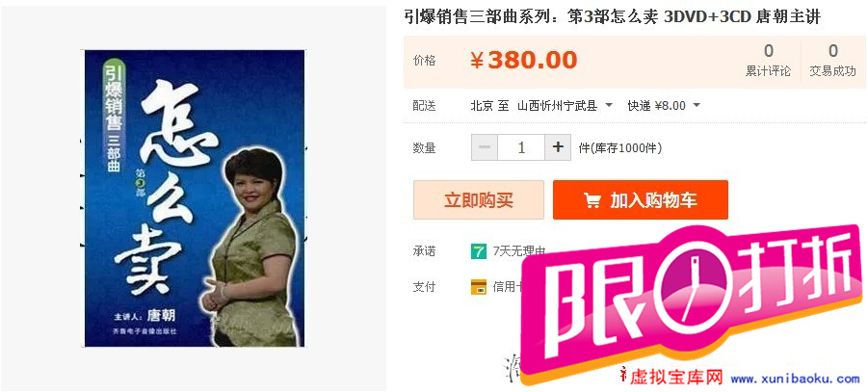Click the quantity input field
The height and width of the screenshot is (392, 868).
coord(521,147)
